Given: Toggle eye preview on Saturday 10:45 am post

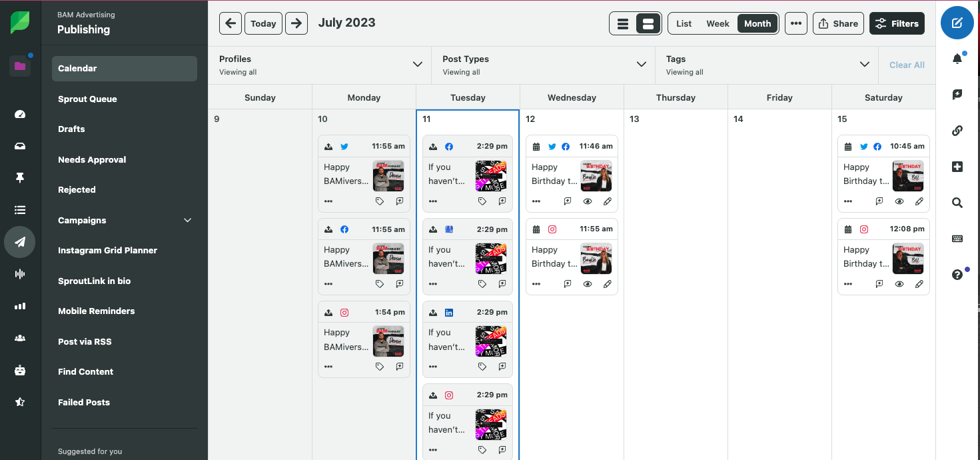Looking at the screenshot, I should (x=899, y=201).
